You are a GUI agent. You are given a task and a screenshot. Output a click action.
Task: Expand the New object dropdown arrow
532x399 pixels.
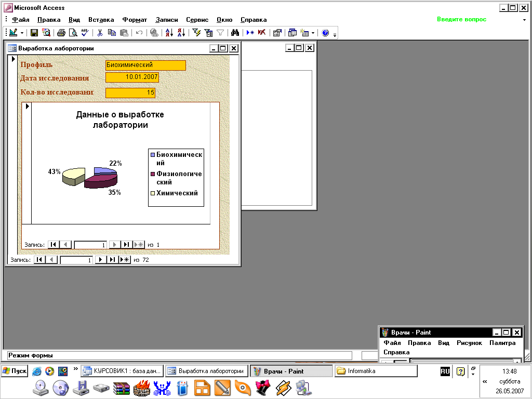tap(313, 33)
